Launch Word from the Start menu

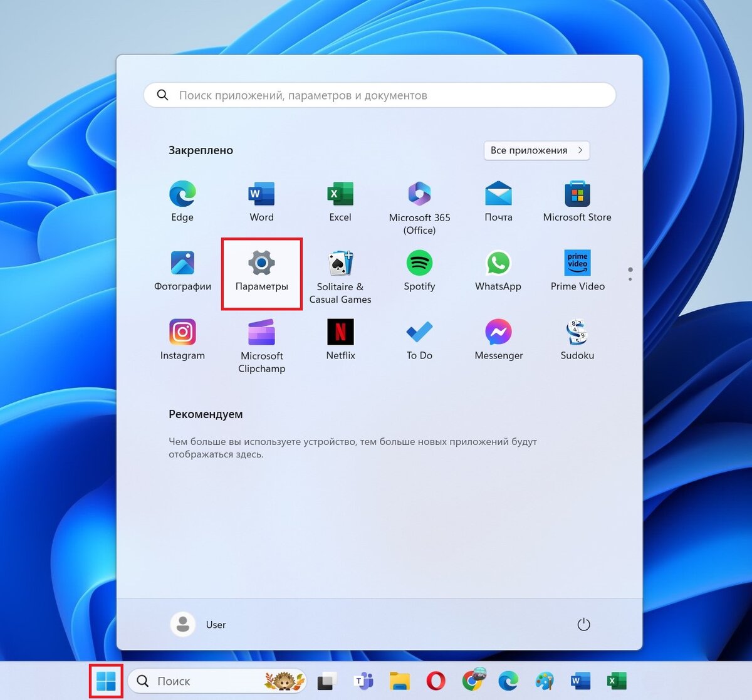click(x=261, y=201)
